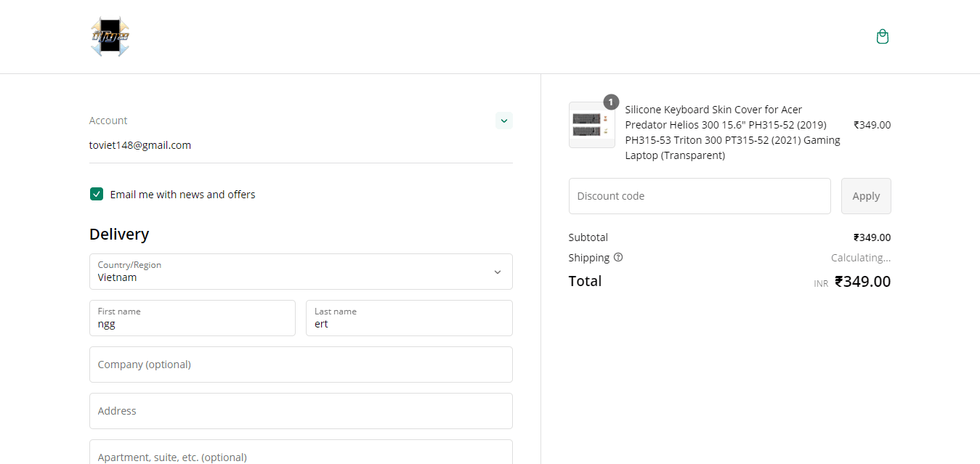Focus the First name field
Viewport: 980px width, 464px height.
[193, 318]
